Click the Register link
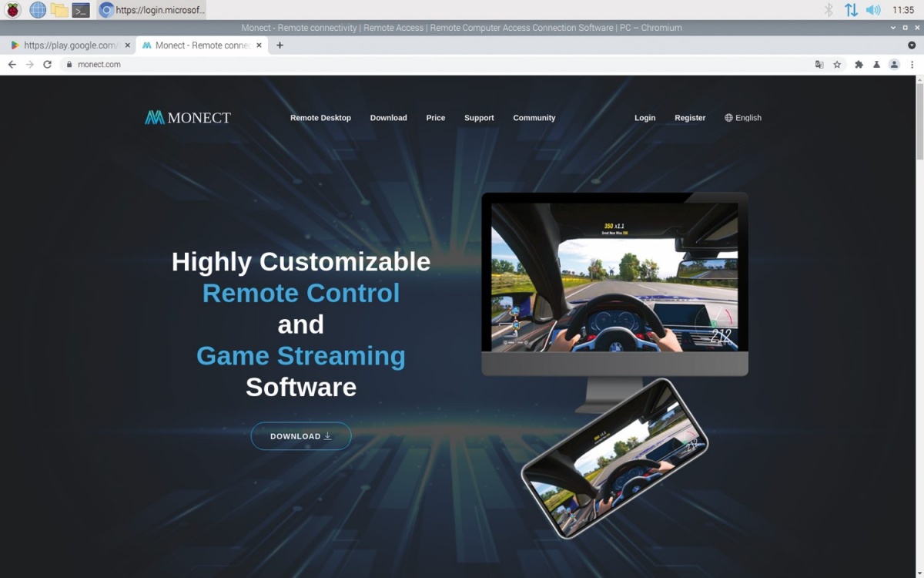The width and height of the screenshot is (924, 578). pos(690,118)
